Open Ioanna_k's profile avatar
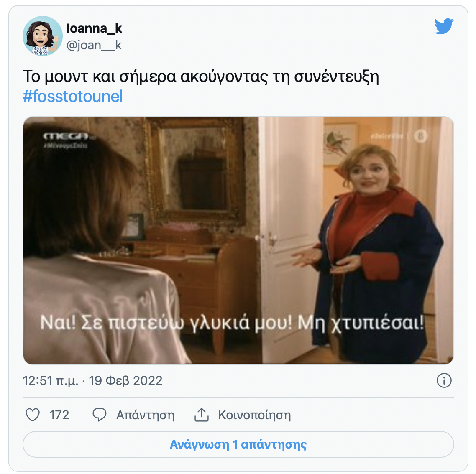This screenshot has height=474, width=476. coord(43,36)
